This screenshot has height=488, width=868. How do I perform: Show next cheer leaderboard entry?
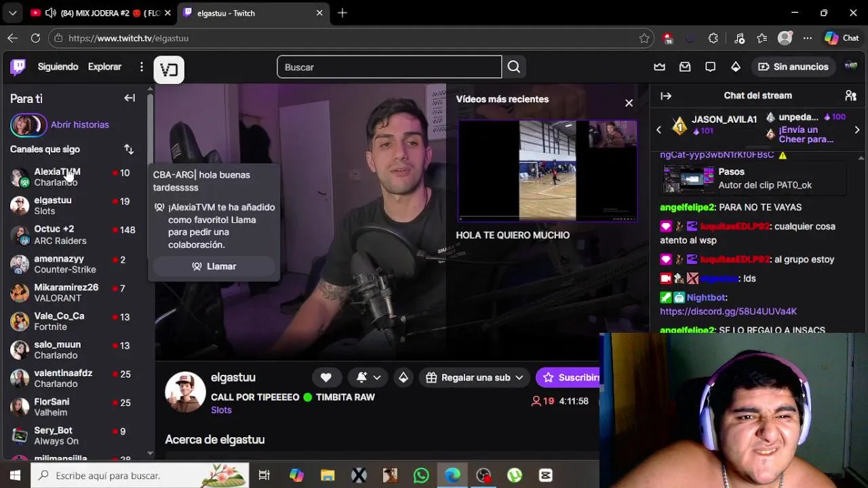click(x=857, y=129)
